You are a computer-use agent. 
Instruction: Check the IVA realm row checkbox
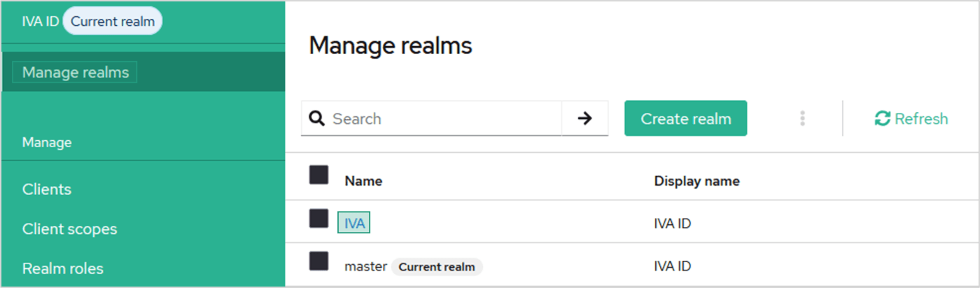pos(319,219)
